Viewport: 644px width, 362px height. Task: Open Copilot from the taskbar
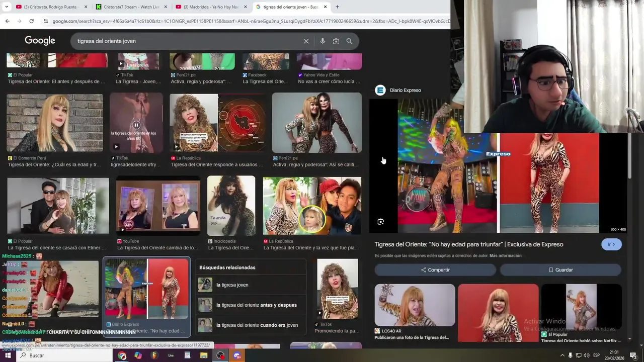(x=138, y=355)
